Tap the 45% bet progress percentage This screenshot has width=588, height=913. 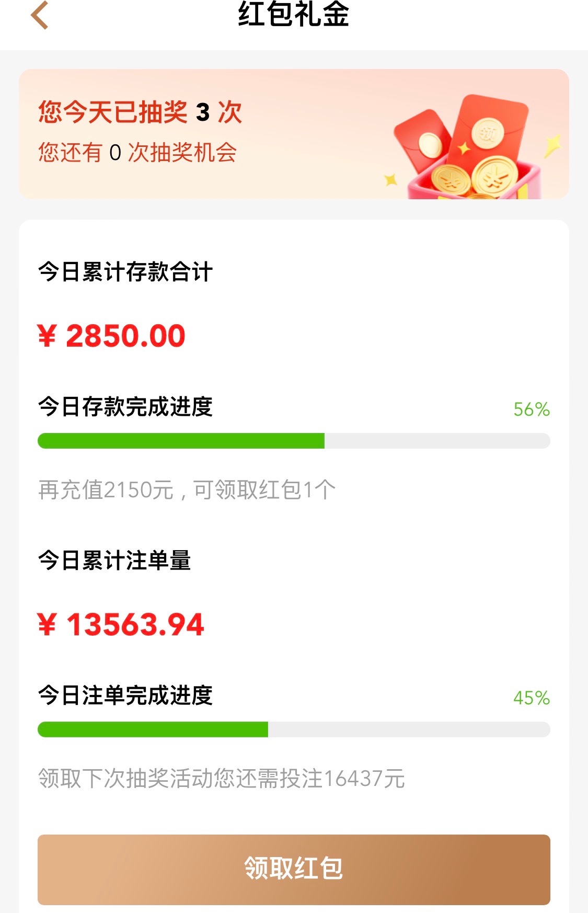point(531,698)
